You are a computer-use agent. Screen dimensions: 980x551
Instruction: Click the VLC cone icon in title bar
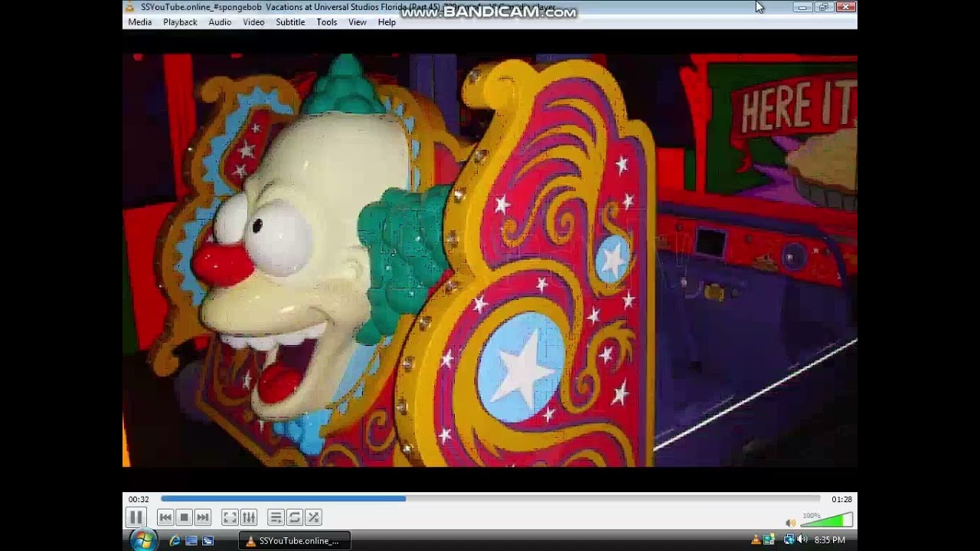coord(130,8)
